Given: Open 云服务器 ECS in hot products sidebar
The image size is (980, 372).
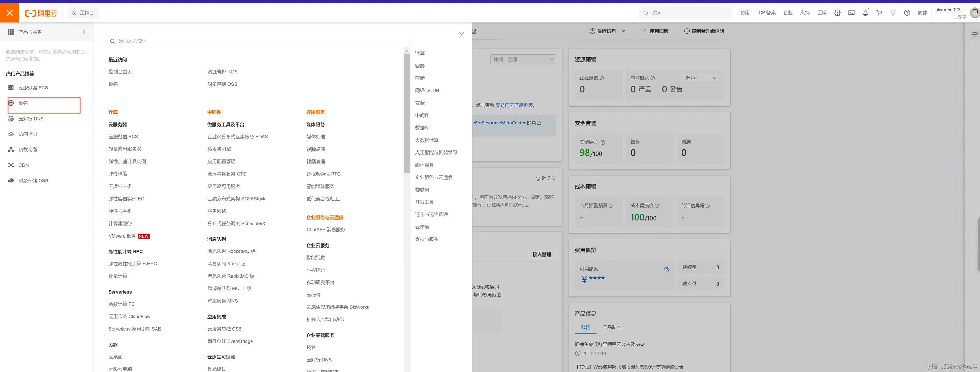Looking at the screenshot, I should (33, 87).
